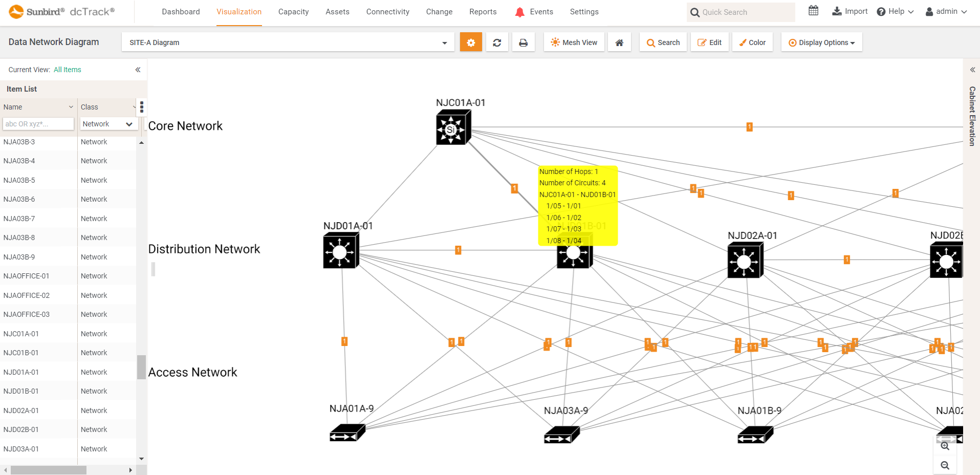Open the Connectivity menu
Viewport: 980px width, 475px height.
[387, 11]
